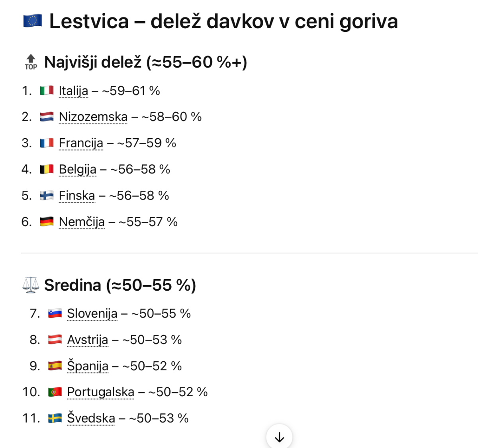Screen dimensions: 478x448
Task: Click the Španija underlined link
Action: 87,366
